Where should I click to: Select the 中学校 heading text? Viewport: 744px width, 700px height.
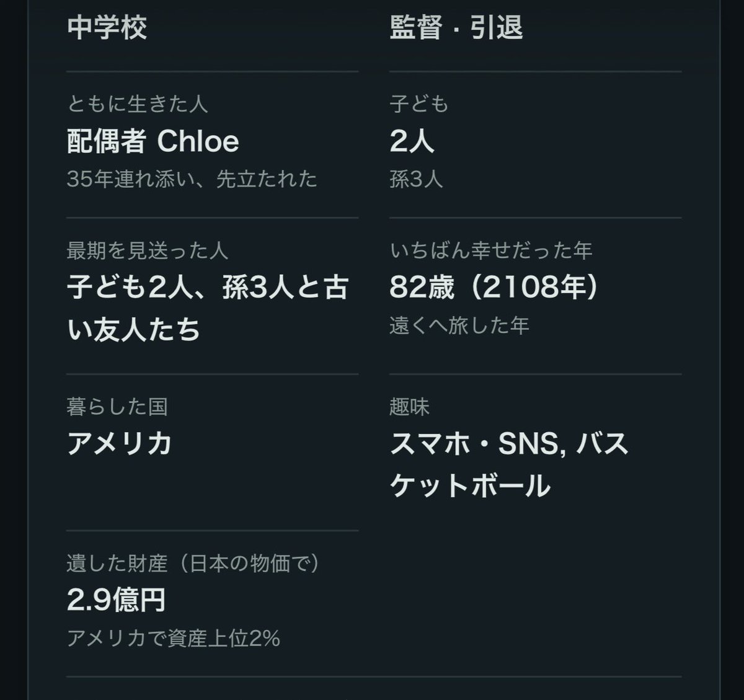pyautogui.click(x=107, y=28)
